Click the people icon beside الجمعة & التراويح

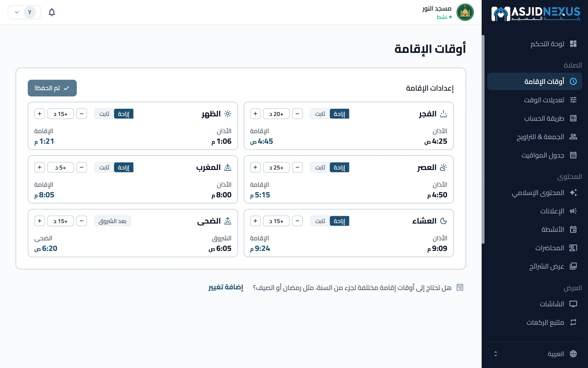click(573, 137)
